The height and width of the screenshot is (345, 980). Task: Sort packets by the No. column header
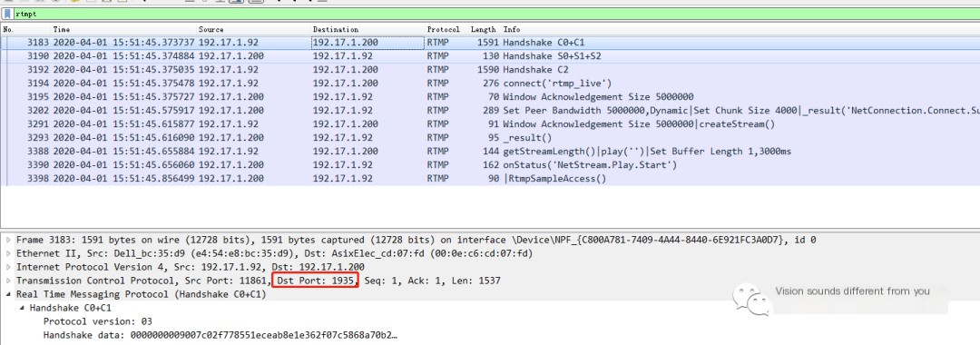pos(7,29)
